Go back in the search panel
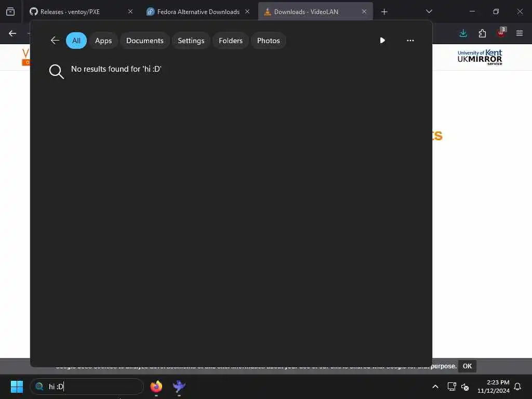Image resolution: width=532 pixels, height=399 pixels. 55,41
